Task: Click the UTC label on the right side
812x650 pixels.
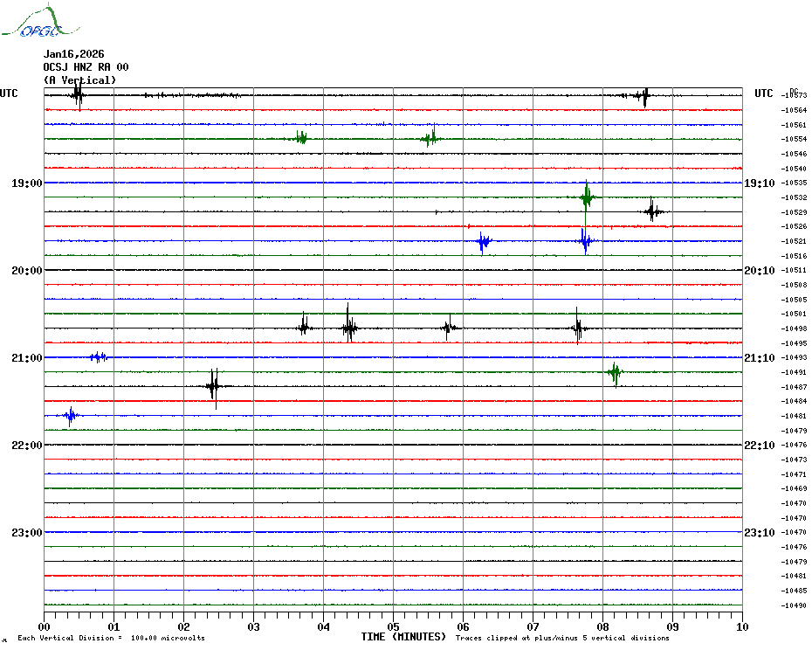Action: click(x=764, y=93)
